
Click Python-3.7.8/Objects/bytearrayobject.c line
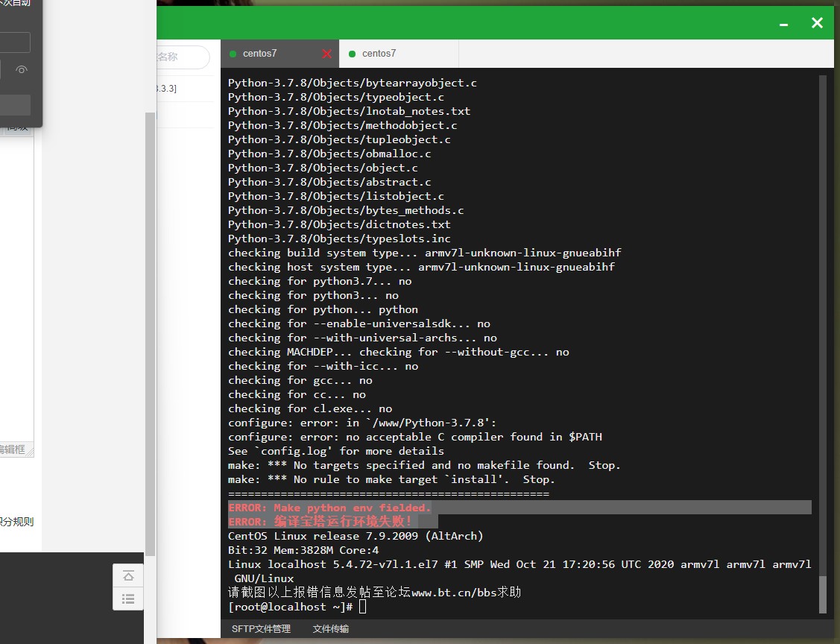353,83
